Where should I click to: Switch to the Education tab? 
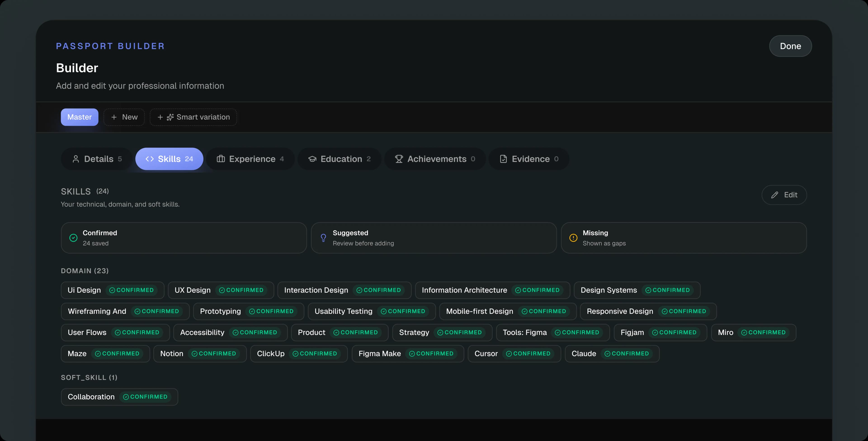[339, 159]
